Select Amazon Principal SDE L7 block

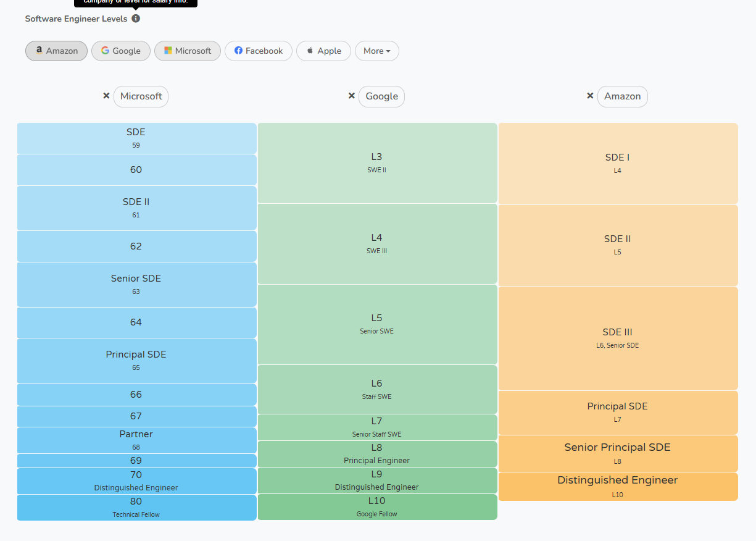click(618, 413)
